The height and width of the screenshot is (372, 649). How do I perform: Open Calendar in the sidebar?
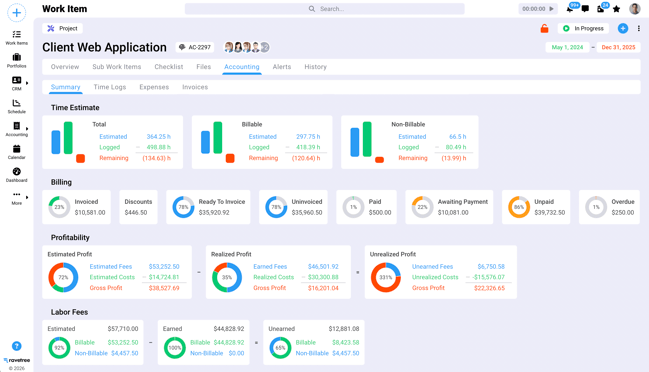click(17, 151)
